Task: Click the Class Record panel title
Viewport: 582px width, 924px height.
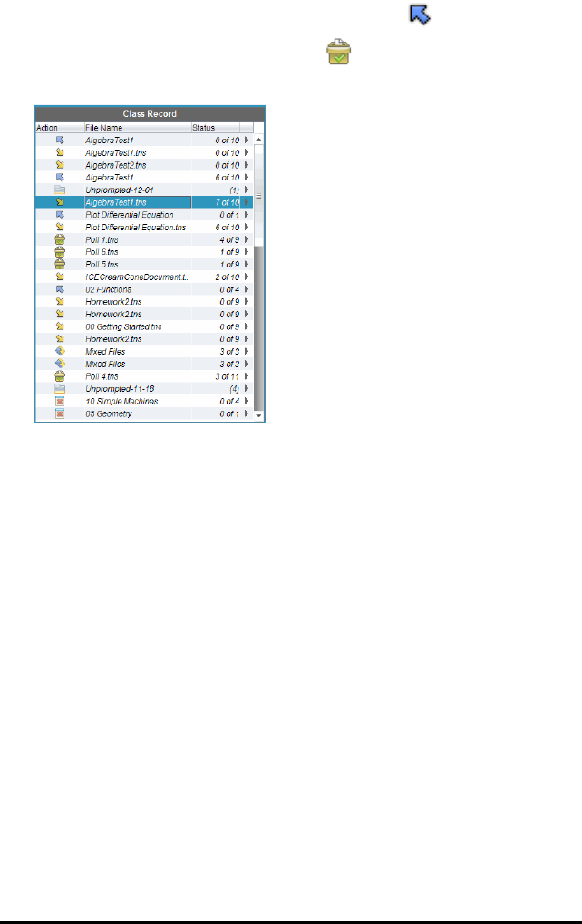Action: (150, 113)
